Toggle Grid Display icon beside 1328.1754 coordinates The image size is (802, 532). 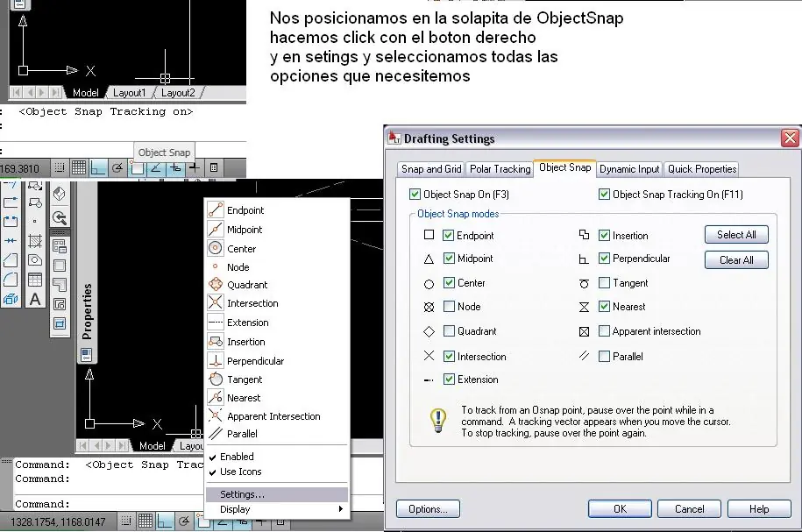pos(145,521)
